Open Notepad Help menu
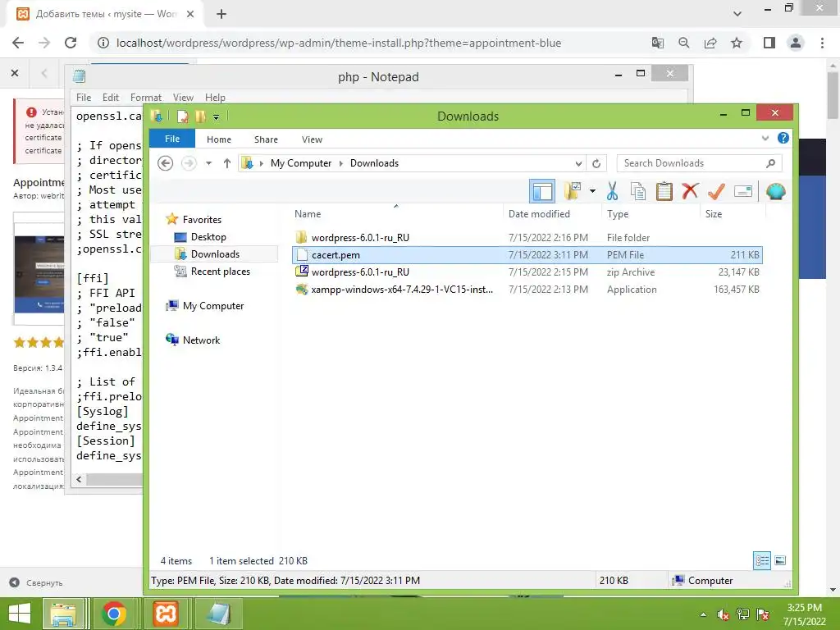This screenshot has width=840, height=630. click(x=215, y=98)
